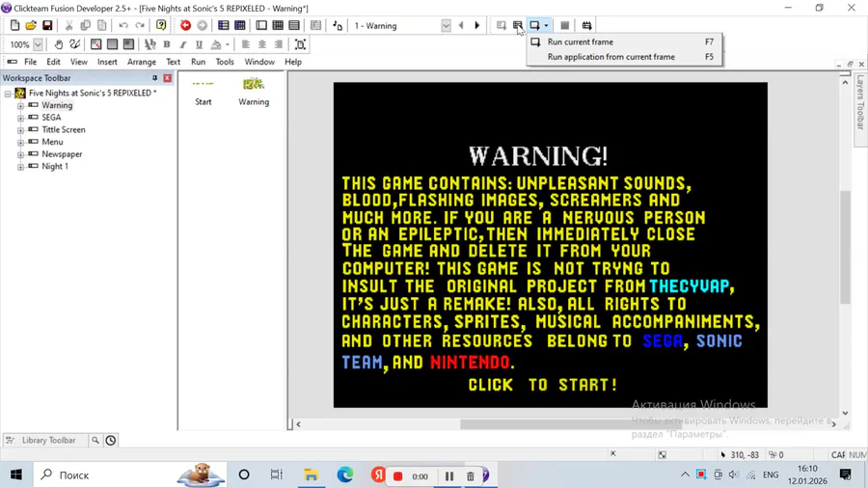Click the vertical scrollbar of frame editor
Viewport: 868px width, 488px height.
pyautogui.click(x=845, y=246)
